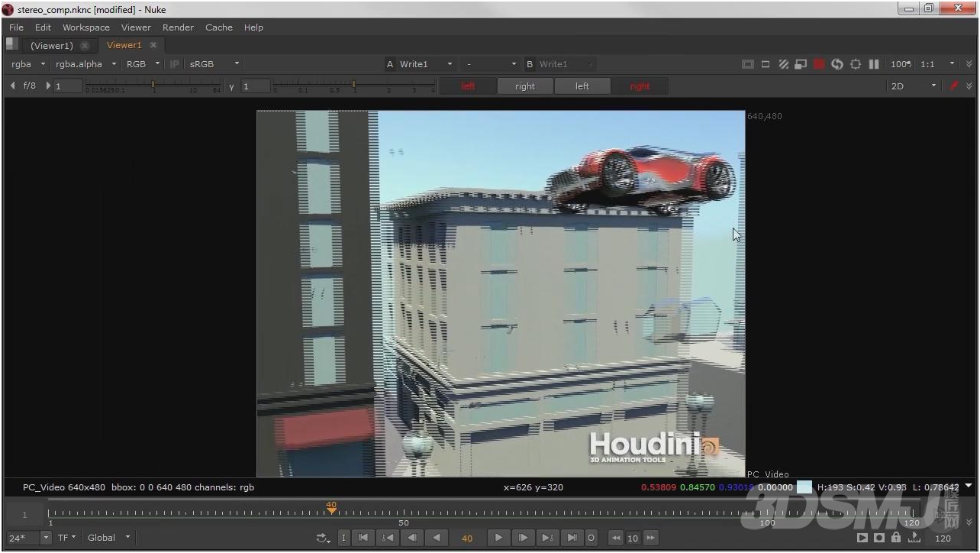Click the current frame 40 field
The height and width of the screenshot is (553, 980).
tap(467, 538)
